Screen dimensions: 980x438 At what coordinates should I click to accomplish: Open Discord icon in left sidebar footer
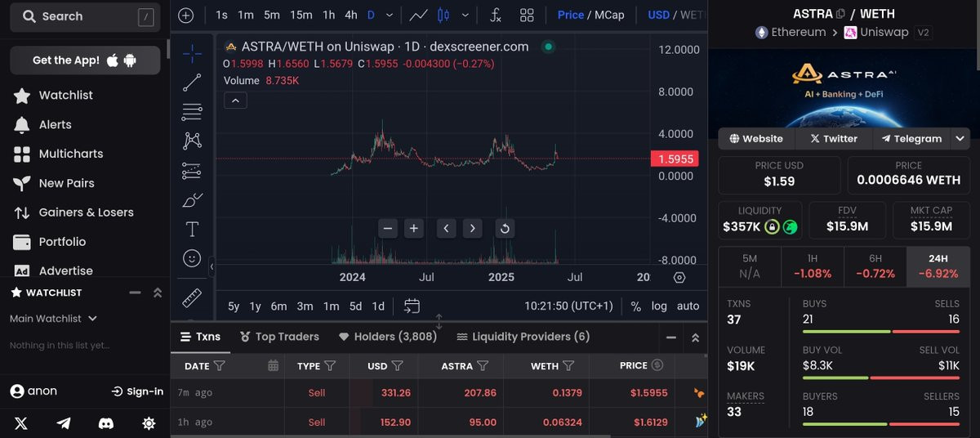106,423
